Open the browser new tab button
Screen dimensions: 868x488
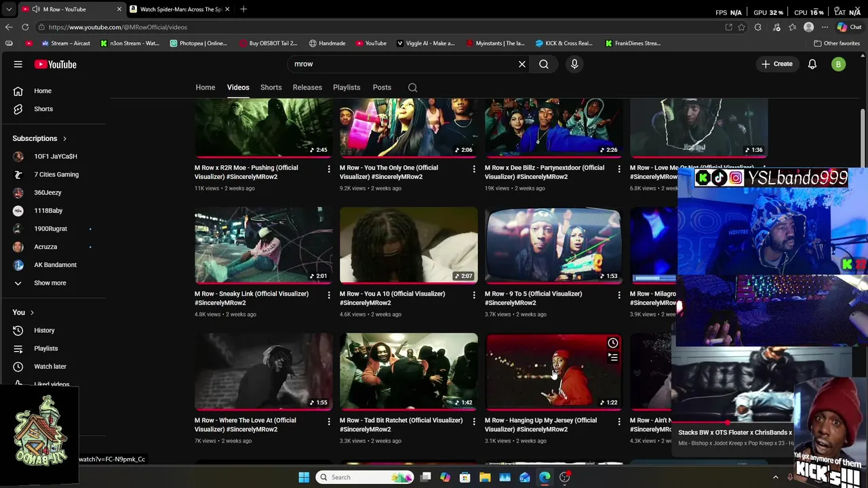[x=243, y=9]
